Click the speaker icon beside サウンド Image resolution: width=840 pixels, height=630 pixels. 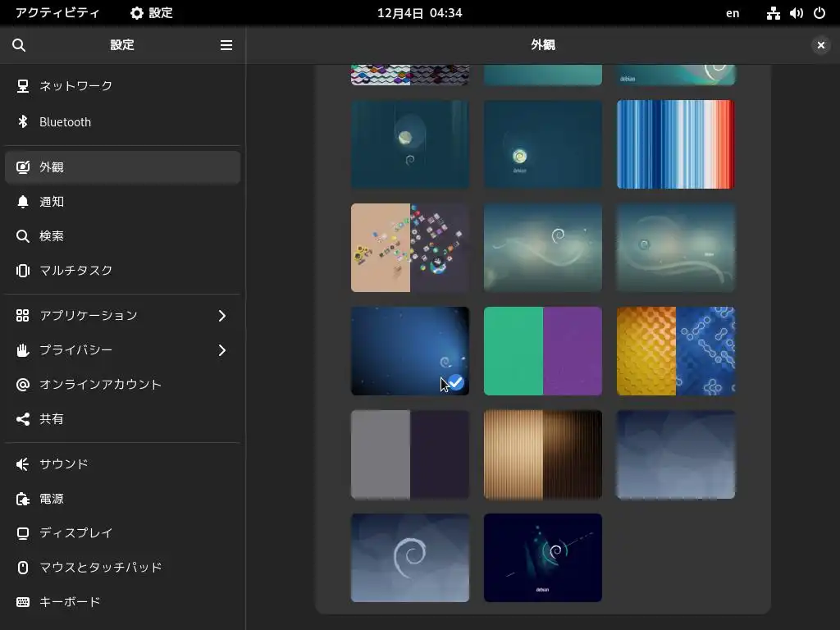22,464
